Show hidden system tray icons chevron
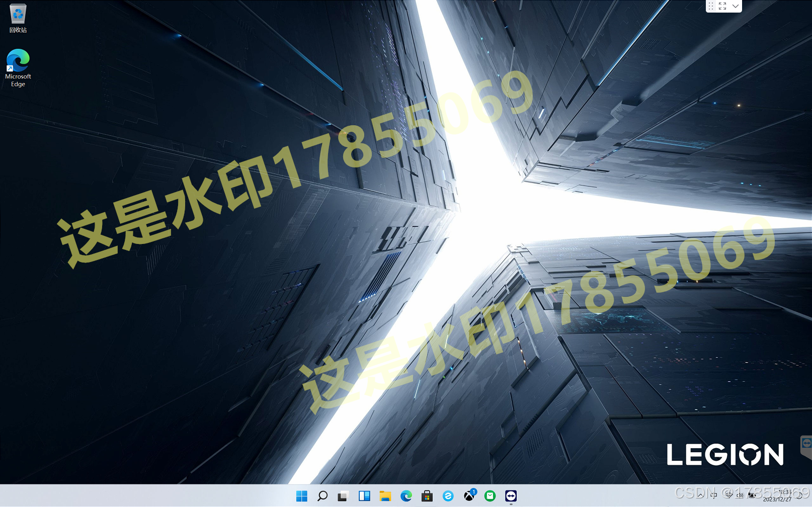812x507 pixels. coord(700,495)
